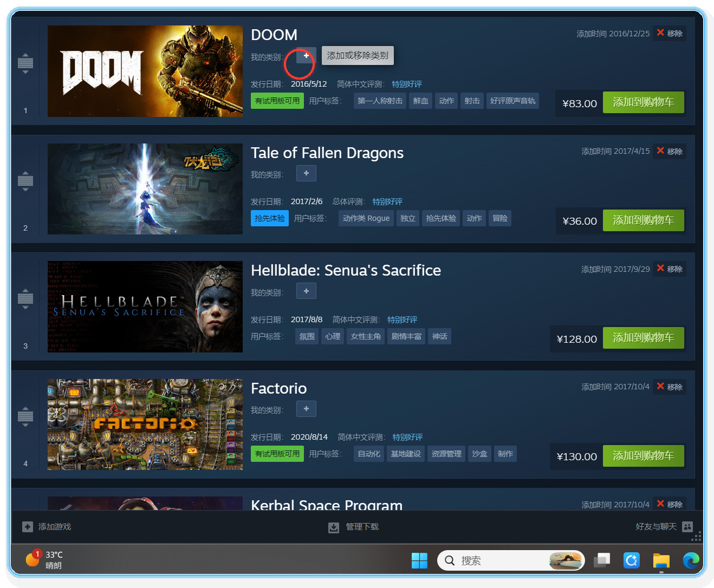This screenshot has width=714, height=588.
Task: Open 管理下载 downloads manager
Action: [x=354, y=527]
